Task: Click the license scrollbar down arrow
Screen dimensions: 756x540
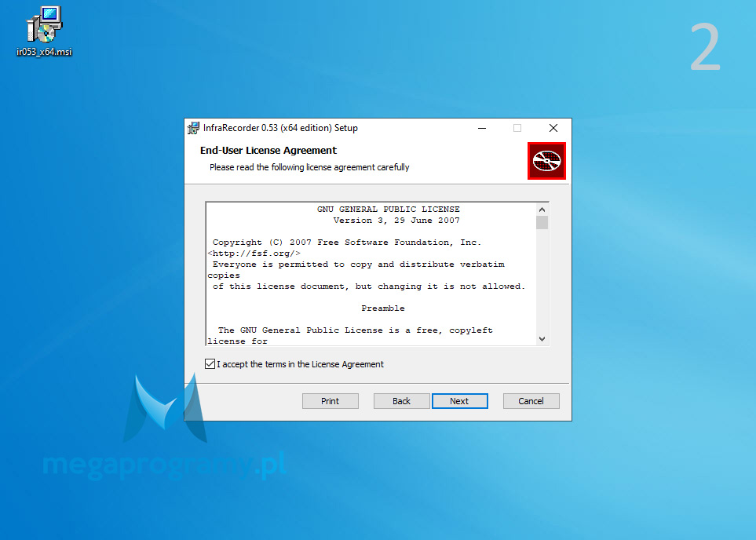Action: click(x=542, y=339)
